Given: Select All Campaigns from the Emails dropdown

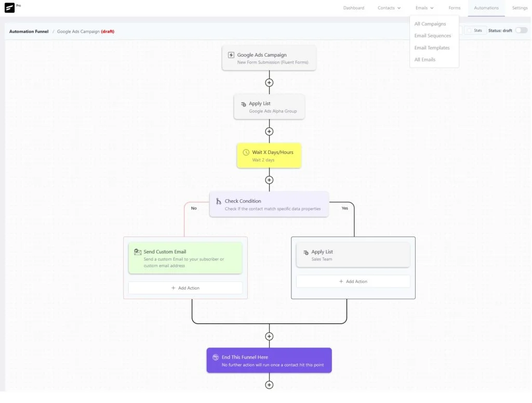Looking at the screenshot, I should pos(430,24).
